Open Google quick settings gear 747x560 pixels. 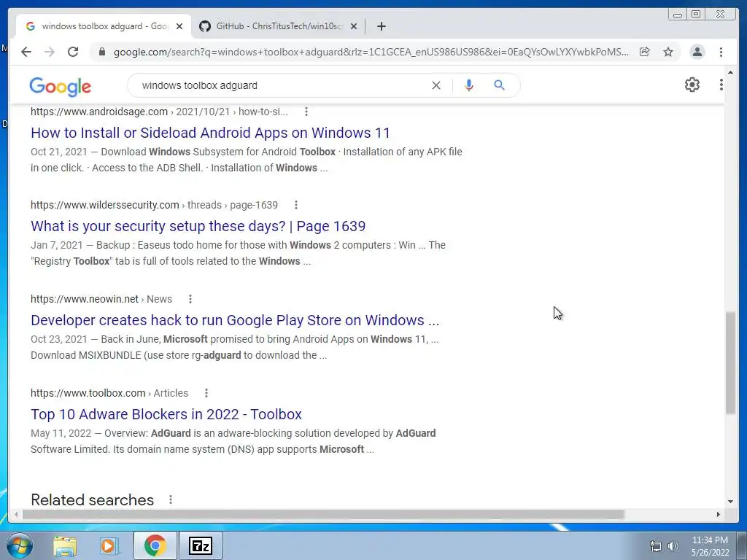[692, 85]
